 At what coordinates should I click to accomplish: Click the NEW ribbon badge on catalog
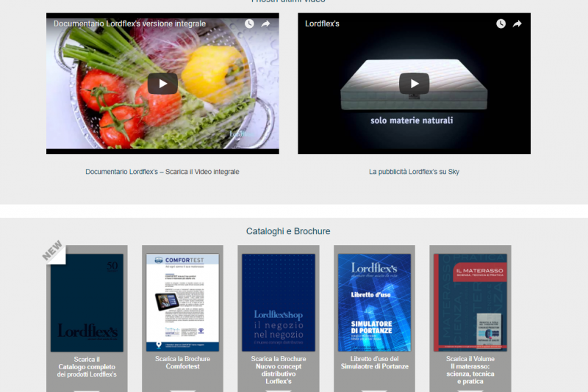pos(53,251)
